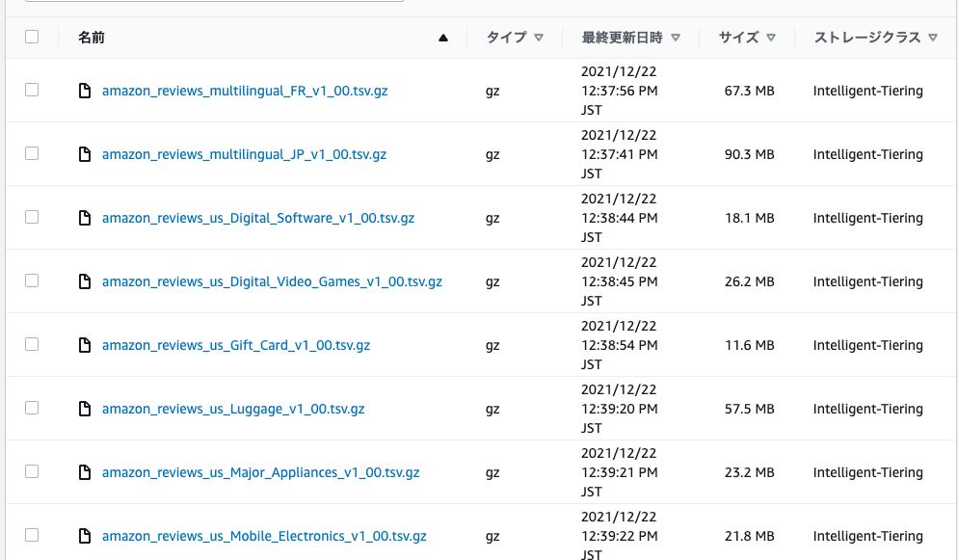The height and width of the screenshot is (560, 958).
Task: Check the multilingual_JP row checkbox
Action: (32, 153)
